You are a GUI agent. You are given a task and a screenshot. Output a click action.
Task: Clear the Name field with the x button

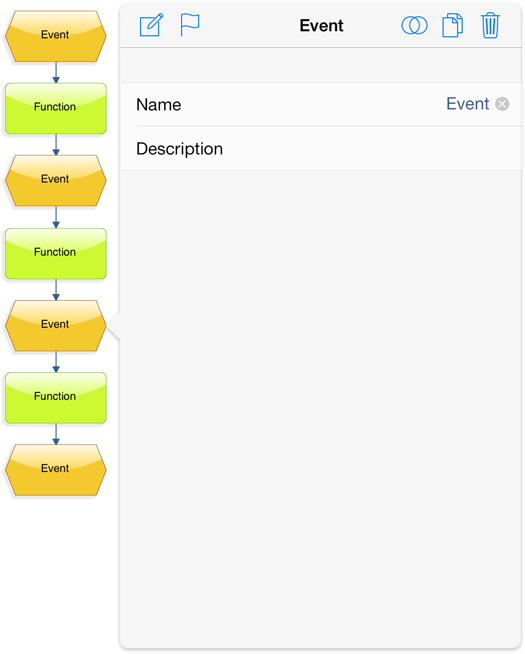[502, 104]
